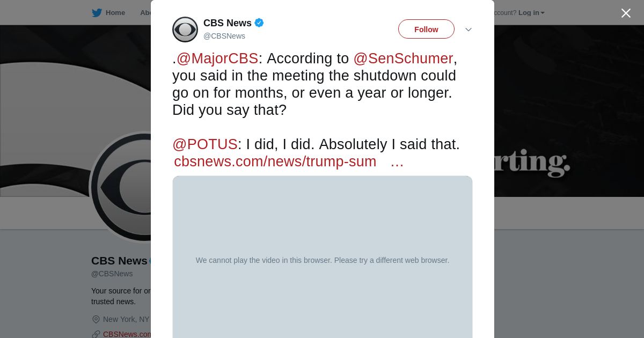Click the @CBSNews handle in the tweet header
This screenshot has height=338, width=644.
point(224,36)
